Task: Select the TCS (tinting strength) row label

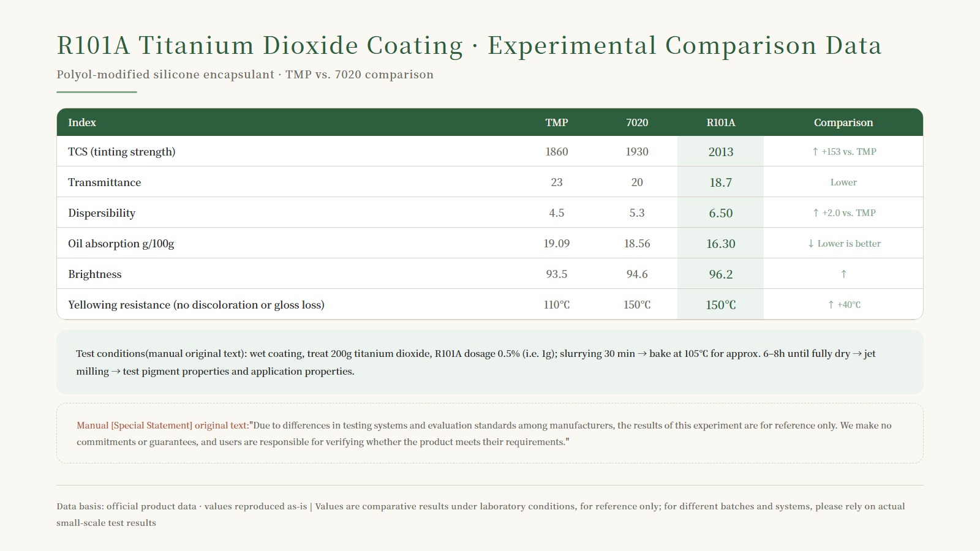Action: (x=122, y=152)
